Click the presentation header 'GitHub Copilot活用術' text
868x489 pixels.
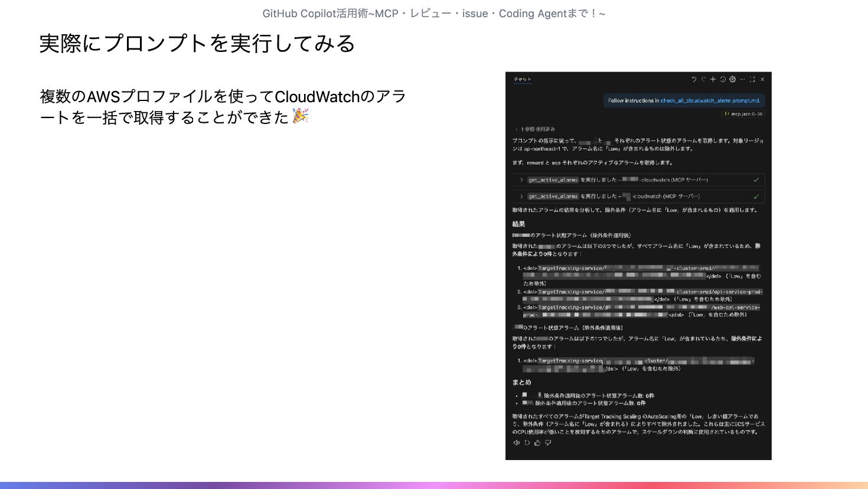click(x=434, y=13)
